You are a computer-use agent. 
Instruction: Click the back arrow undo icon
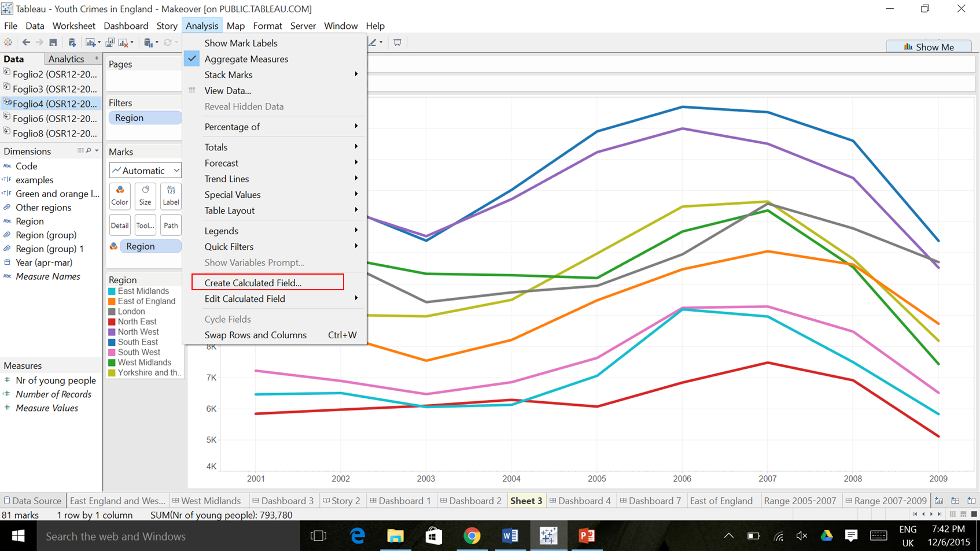[26, 42]
